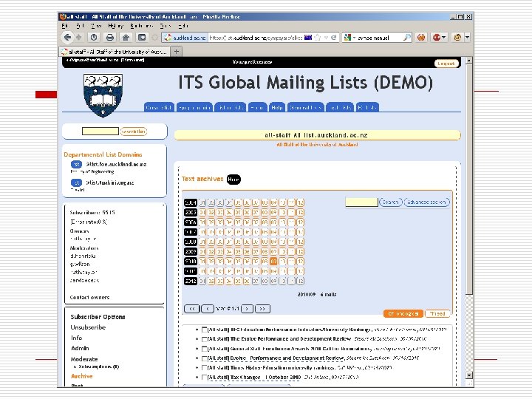The height and width of the screenshot is (399, 532).
Task: Select highlighted month 09 of year 2010
Action: (273, 262)
